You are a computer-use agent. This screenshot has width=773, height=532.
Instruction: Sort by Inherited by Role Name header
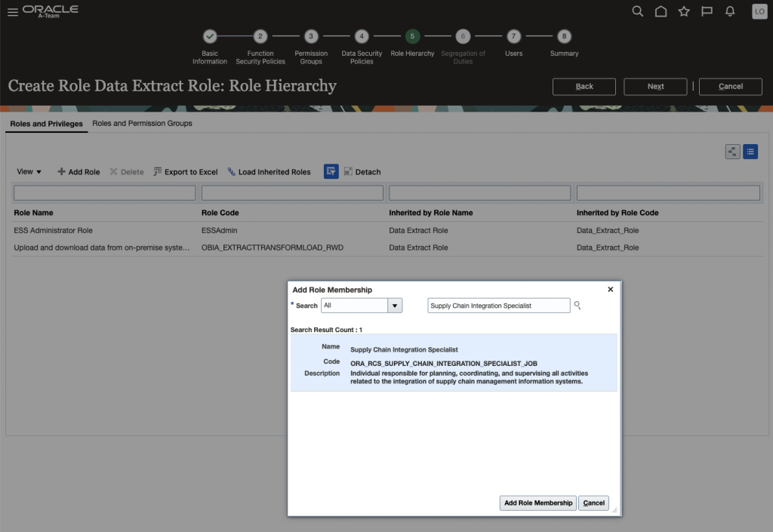coord(431,213)
